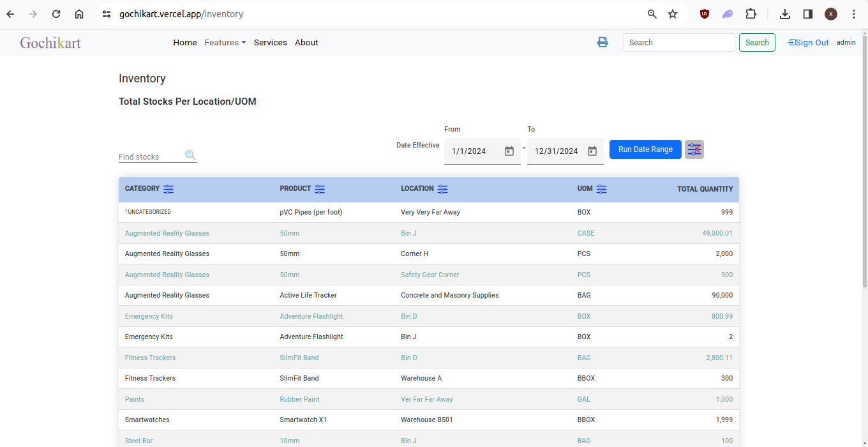Click the magnifier icon beside Find stocks
This screenshot has height=447, width=868.
click(190, 155)
